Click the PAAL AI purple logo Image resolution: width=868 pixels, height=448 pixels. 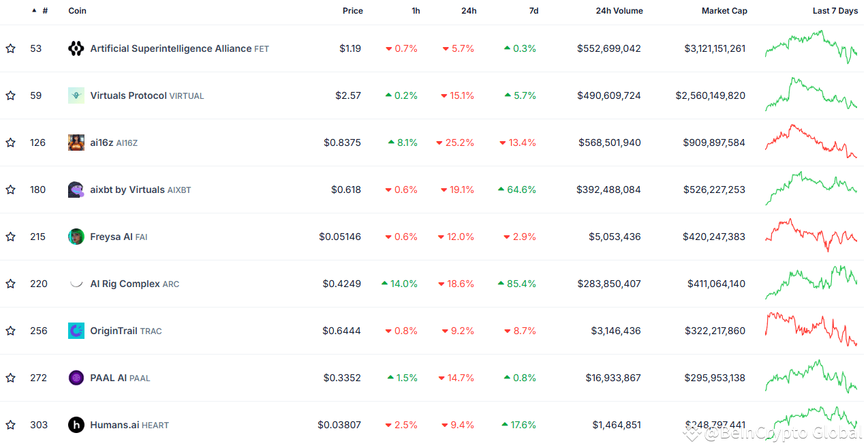click(x=76, y=378)
